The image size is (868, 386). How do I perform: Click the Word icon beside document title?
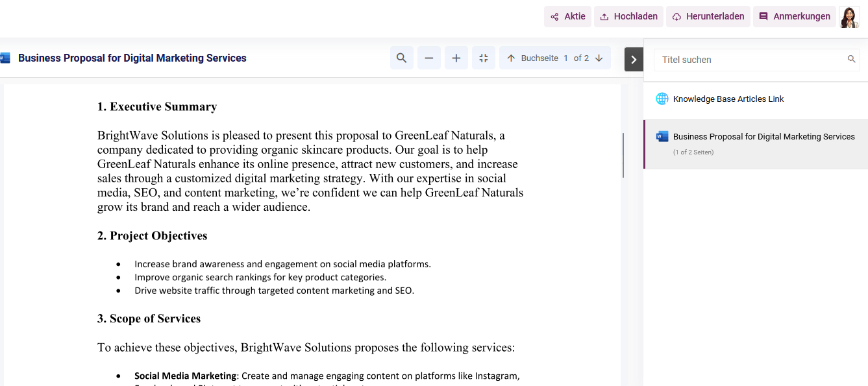click(x=5, y=58)
